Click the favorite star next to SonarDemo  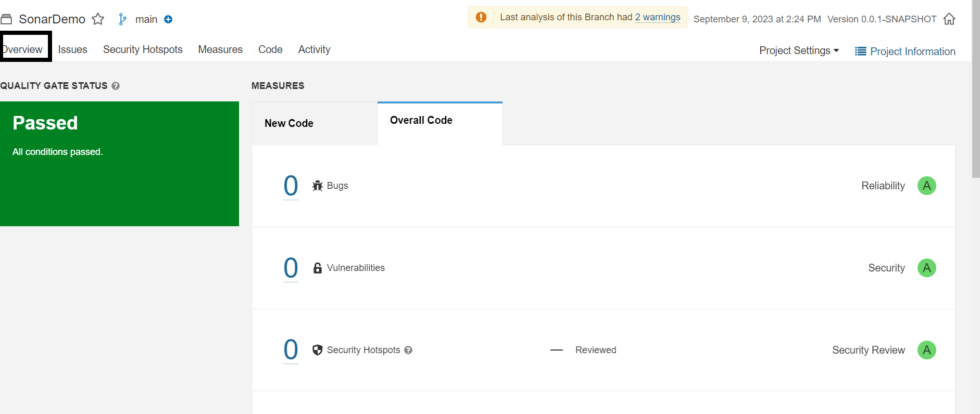pyautogui.click(x=98, y=19)
